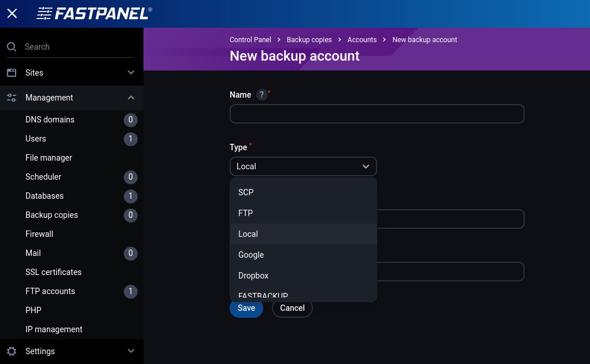
Task: Open DNS domains in sidebar
Action: click(x=50, y=120)
